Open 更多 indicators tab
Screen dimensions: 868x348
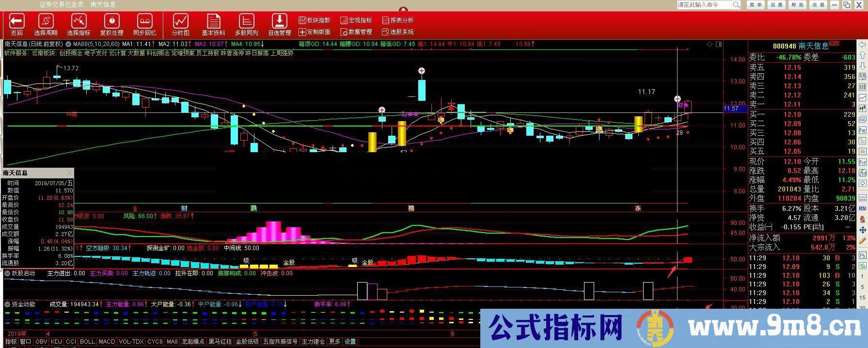(335, 342)
